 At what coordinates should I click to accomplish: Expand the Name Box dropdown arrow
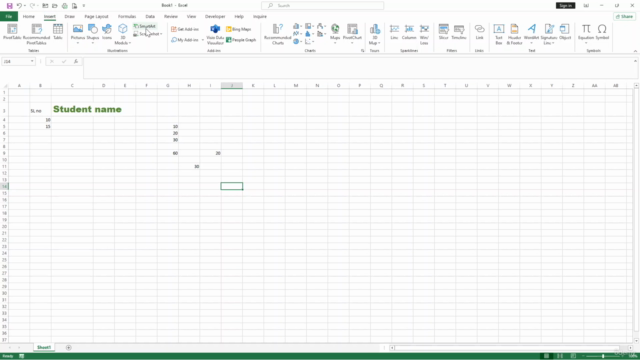(x=32, y=61)
